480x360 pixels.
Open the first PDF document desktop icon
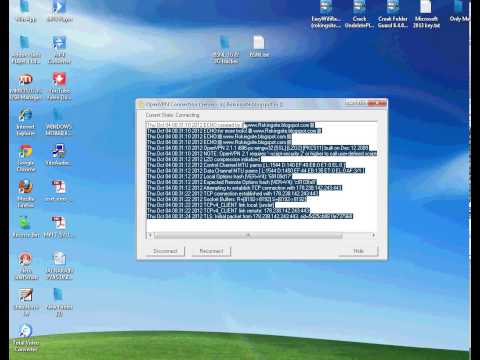click(x=59, y=191)
